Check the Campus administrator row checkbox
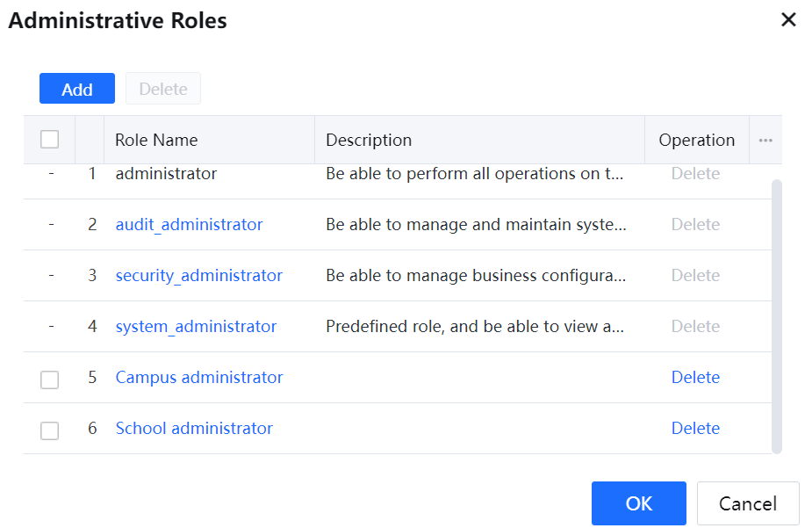 click(50, 379)
